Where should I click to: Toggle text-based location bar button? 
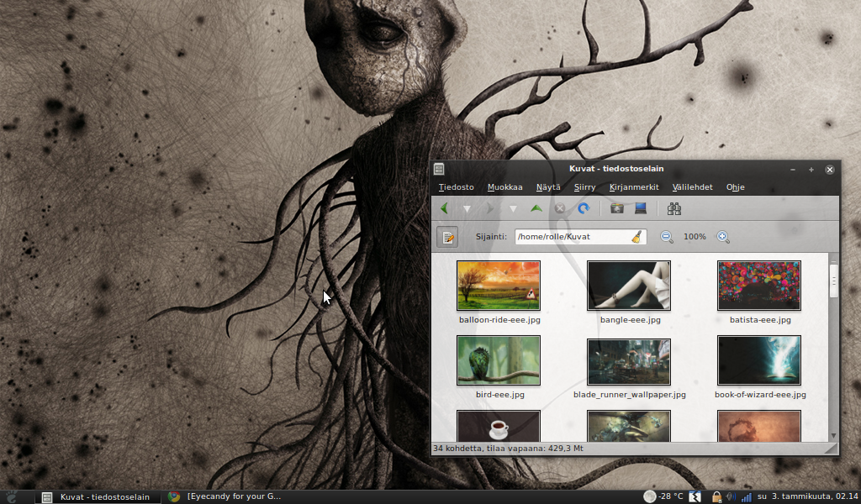pyautogui.click(x=447, y=237)
